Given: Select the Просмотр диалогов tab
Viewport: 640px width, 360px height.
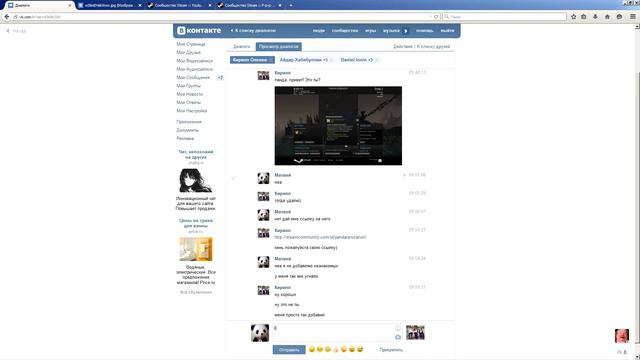Looking at the screenshot, I should [279, 47].
